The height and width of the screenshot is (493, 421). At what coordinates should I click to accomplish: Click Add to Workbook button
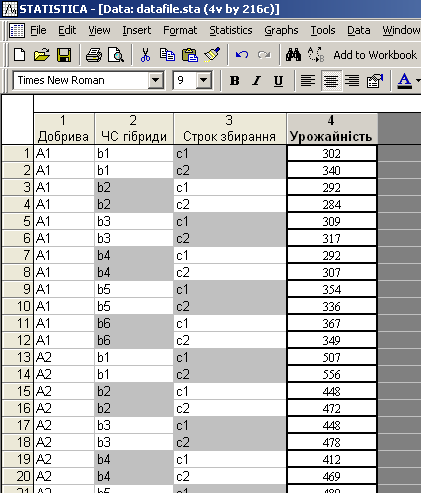[x=375, y=55]
